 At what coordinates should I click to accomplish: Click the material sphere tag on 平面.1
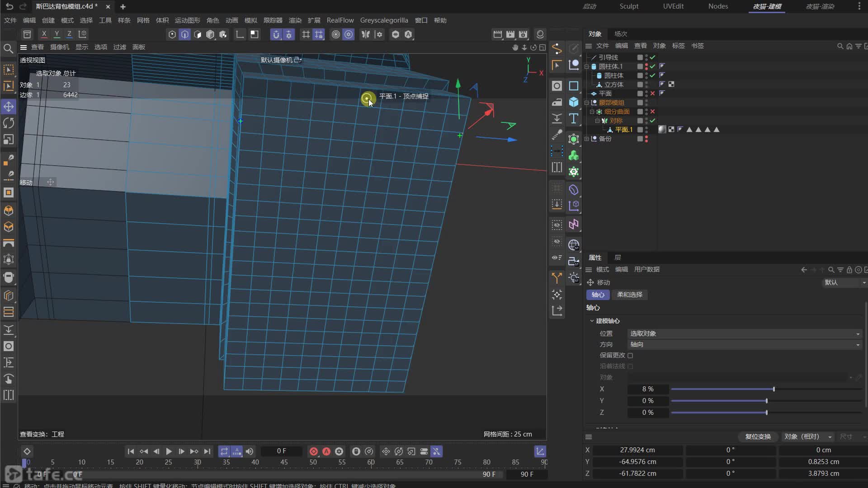[x=662, y=130]
